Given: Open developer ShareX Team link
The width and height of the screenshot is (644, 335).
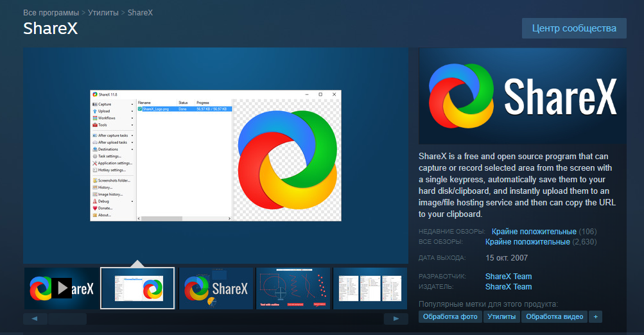Looking at the screenshot, I should 509,277.
